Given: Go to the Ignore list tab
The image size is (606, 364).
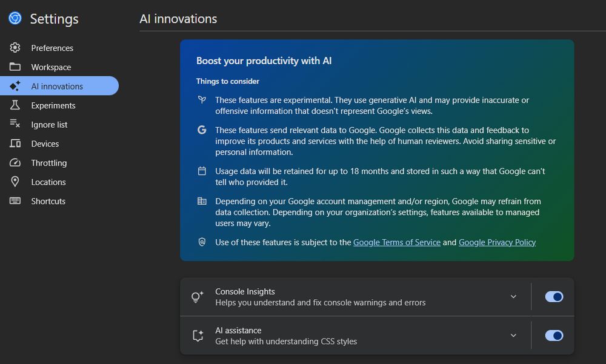Looking at the screenshot, I should (x=59, y=124).
